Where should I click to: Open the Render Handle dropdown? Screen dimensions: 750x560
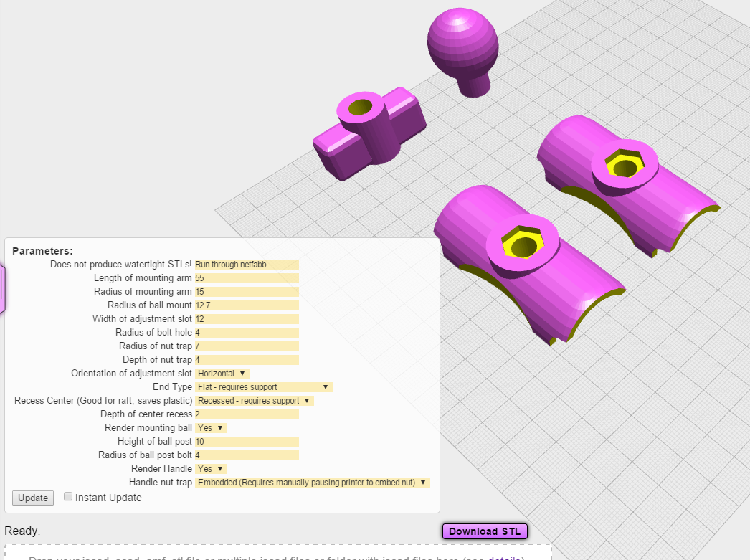211,469
